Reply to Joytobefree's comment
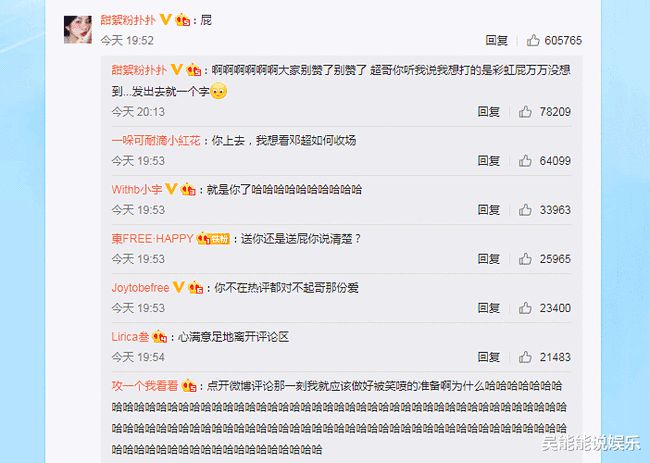This screenshot has width=650, height=463. pyautogui.click(x=489, y=308)
